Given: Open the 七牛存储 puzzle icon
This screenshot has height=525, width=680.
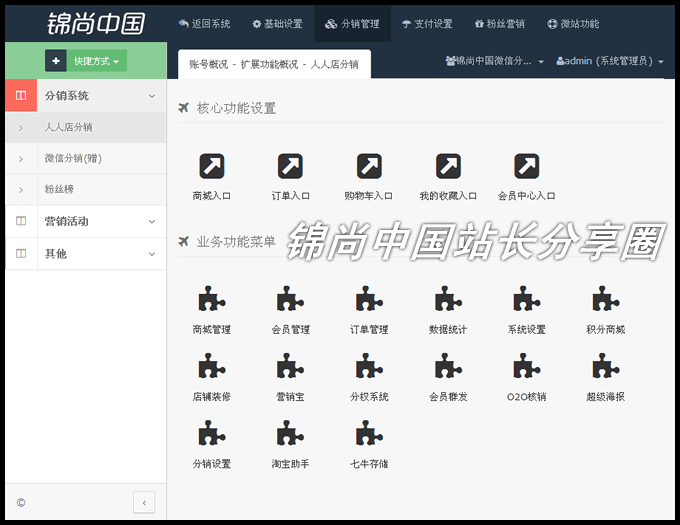Looking at the screenshot, I should [369, 433].
